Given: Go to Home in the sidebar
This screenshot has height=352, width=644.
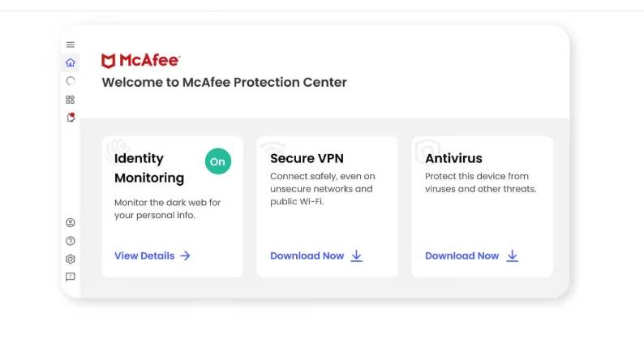Looking at the screenshot, I should 71,62.
